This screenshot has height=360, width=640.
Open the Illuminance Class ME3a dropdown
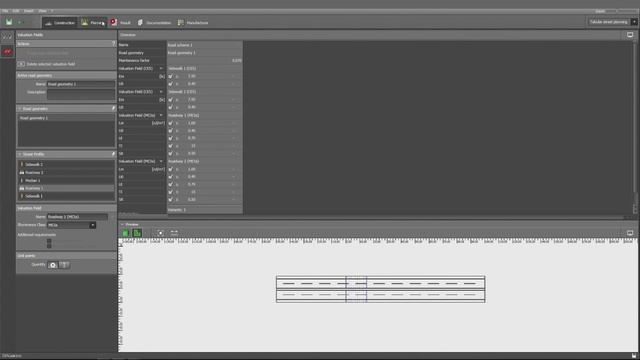point(71,225)
